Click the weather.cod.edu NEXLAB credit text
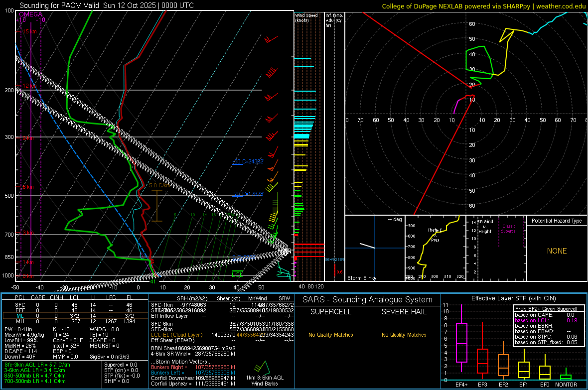This screenshot has height=390, width=588. (x=483, y=6)
